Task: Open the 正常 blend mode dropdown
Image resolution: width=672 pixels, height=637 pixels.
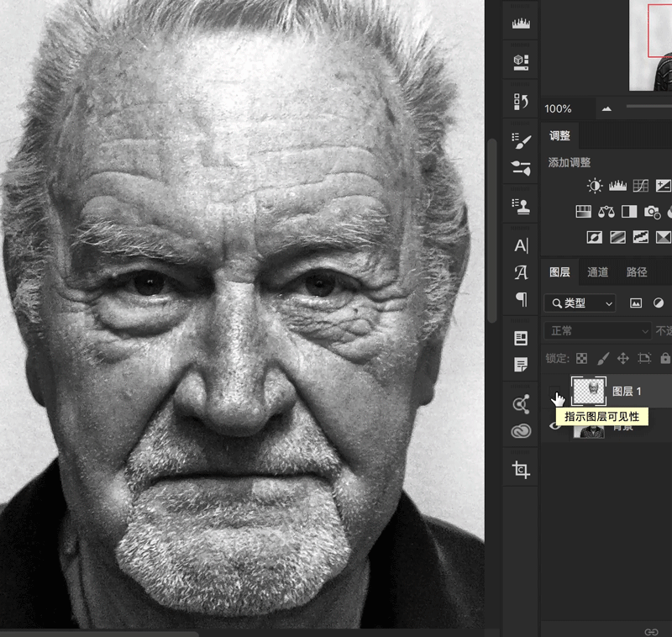Action: 598,331
